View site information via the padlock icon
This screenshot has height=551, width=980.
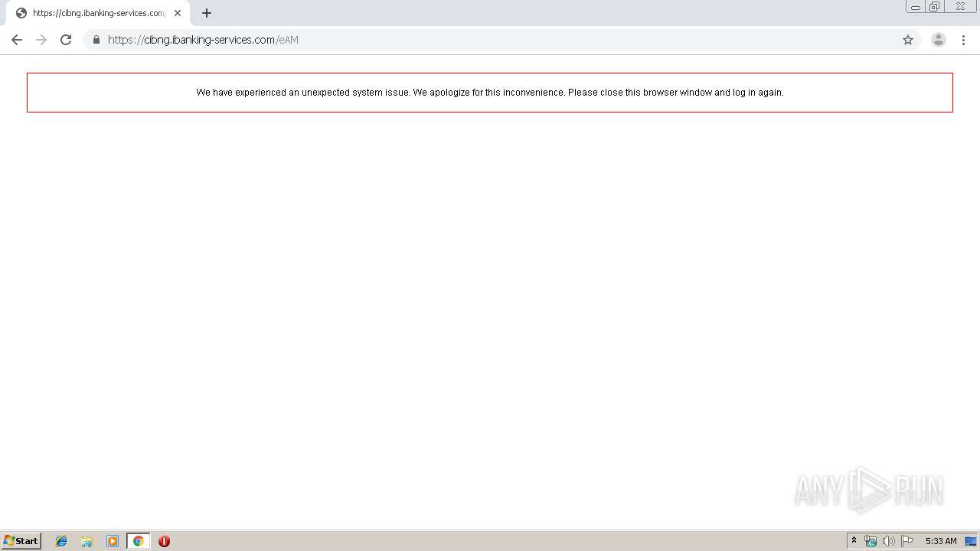96,40
